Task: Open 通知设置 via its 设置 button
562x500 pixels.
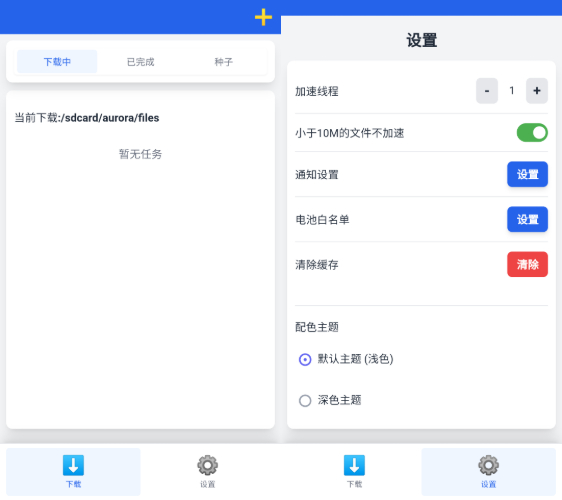Action: click(527, 174)
